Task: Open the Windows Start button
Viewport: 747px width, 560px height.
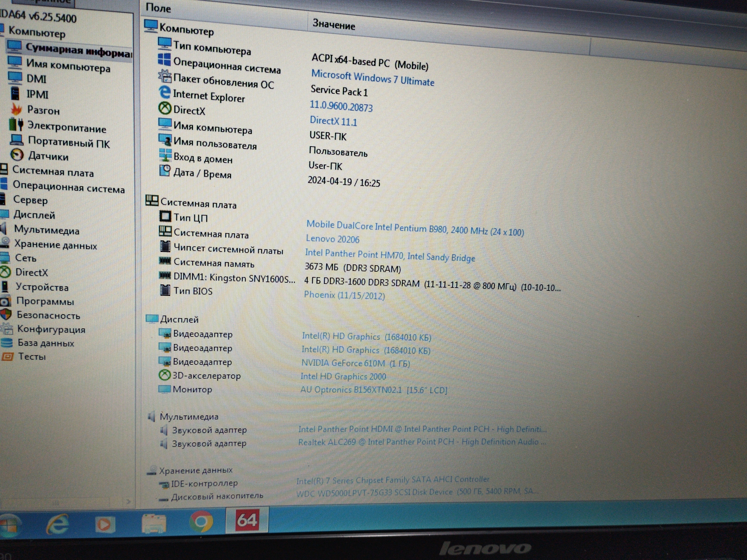Action: 9,525
